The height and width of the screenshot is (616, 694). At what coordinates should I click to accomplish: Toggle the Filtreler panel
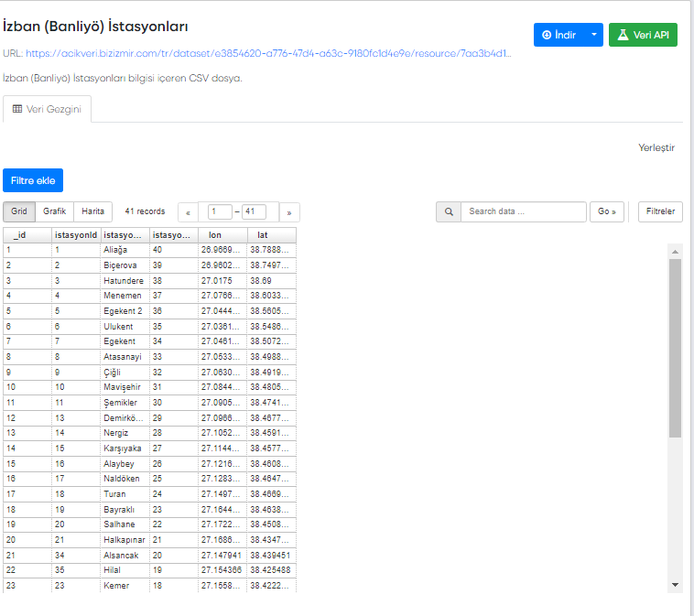pos(660,211)
